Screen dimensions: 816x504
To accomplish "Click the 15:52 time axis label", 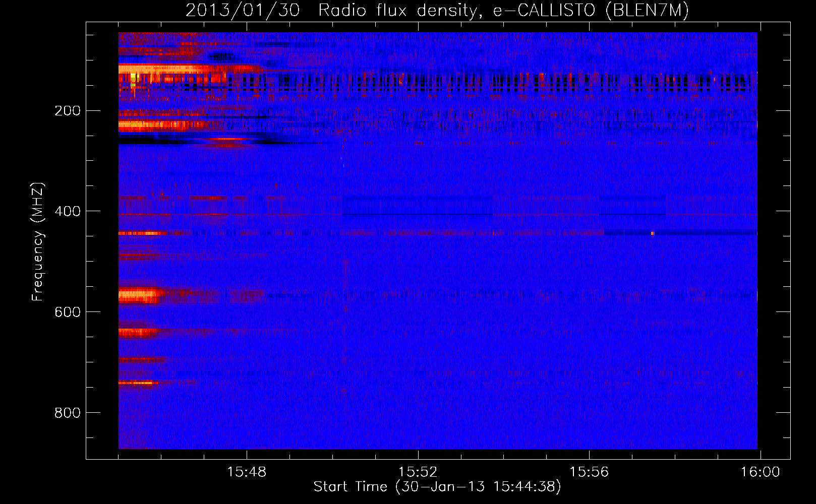I will pyautogui.click(x=418, y=472).
